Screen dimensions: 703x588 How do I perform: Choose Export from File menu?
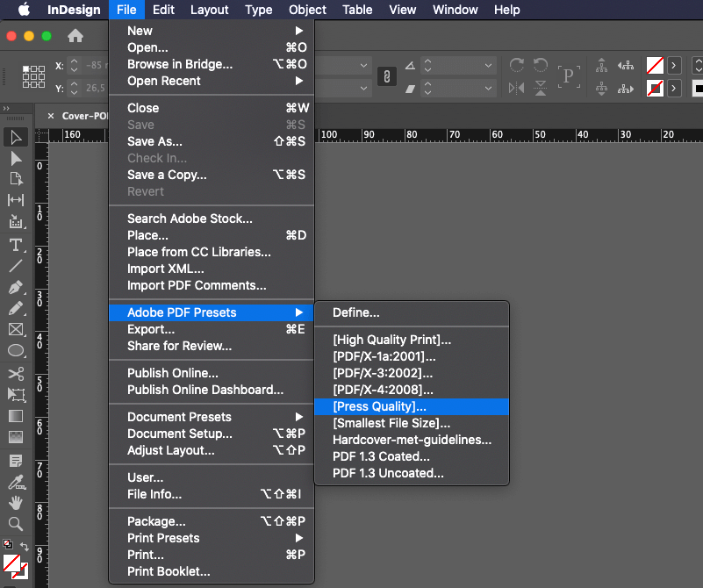(x=212, y=329)
